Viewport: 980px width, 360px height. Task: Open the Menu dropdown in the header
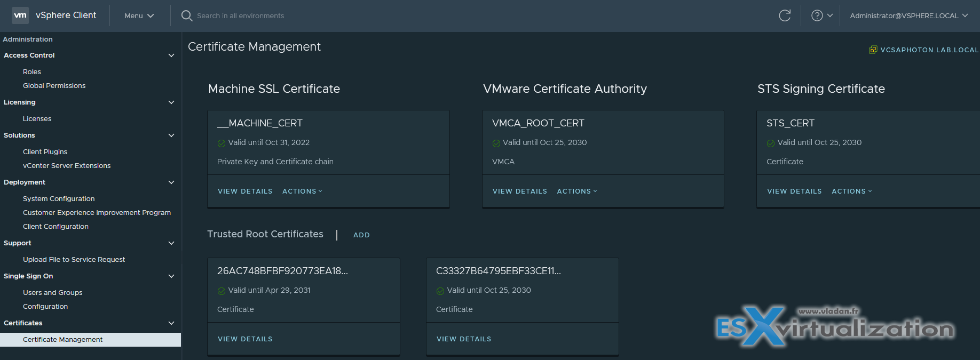tap(139, 15)
